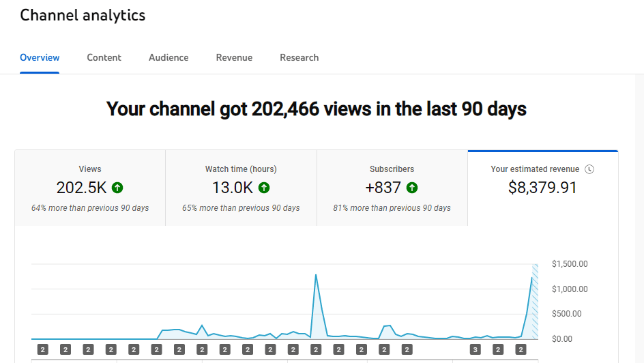644x363 pixels.
Task: Show the Subscribers metric chart
Action: 392,188
